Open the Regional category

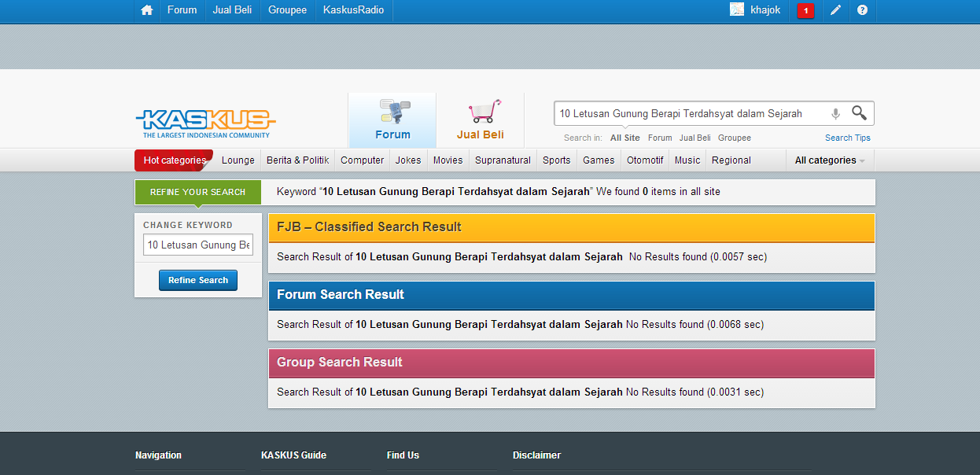[x=731, y=160]
